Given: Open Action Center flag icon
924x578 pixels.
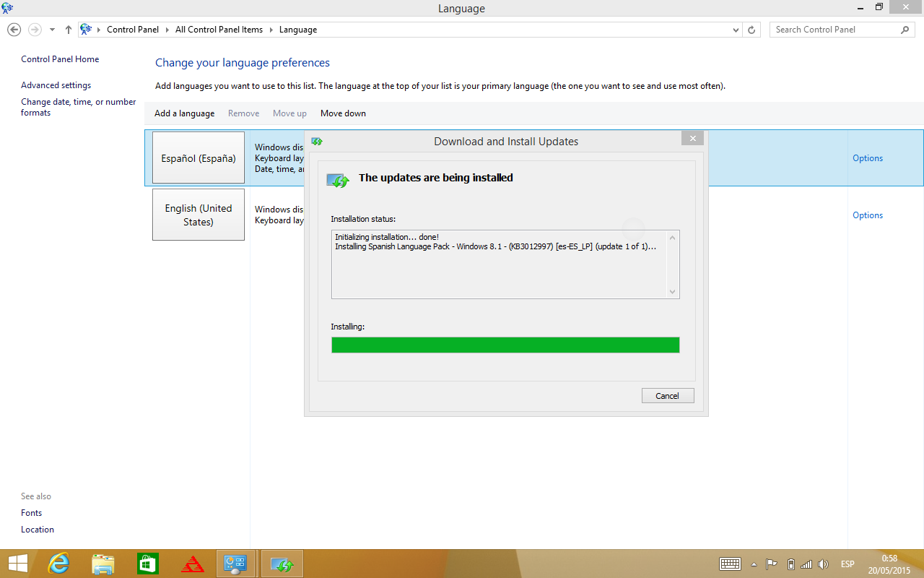Looking at the screenshot, I should (x=771, y=564).
